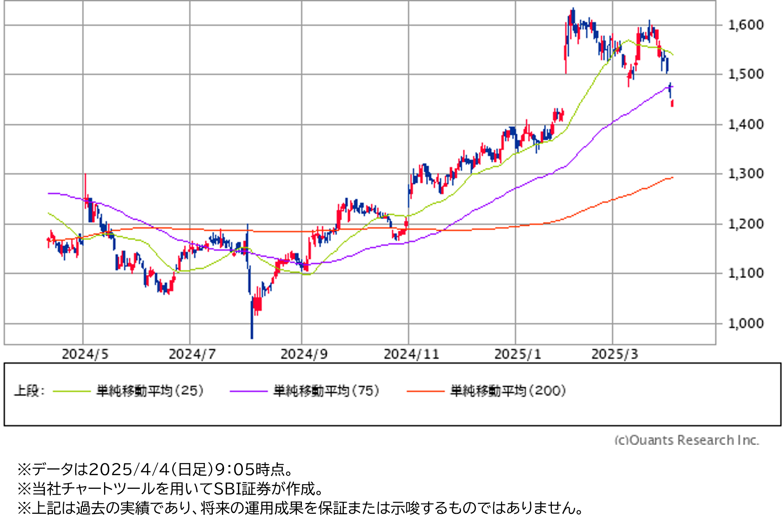784x532 pixels.
Task: Click the 1,000 price axis label
Action: (746, 324)
